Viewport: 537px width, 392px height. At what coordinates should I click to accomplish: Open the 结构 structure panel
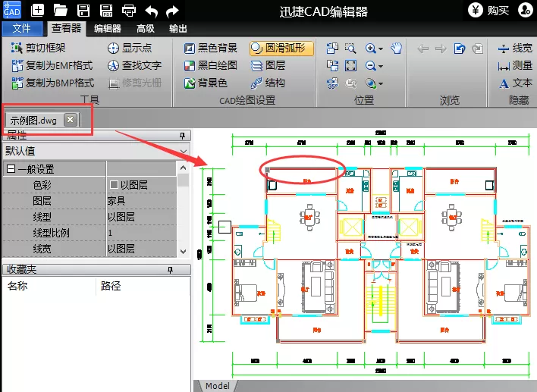(268, 83)
